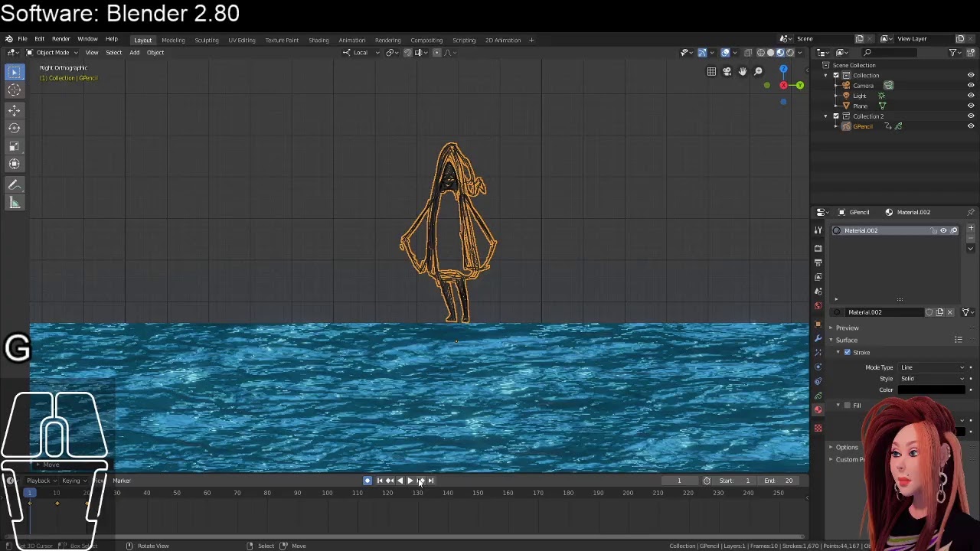Toggle snapping magnet in header
The width and height of the screenshot is (980, 551).
[x=407, y=53]
